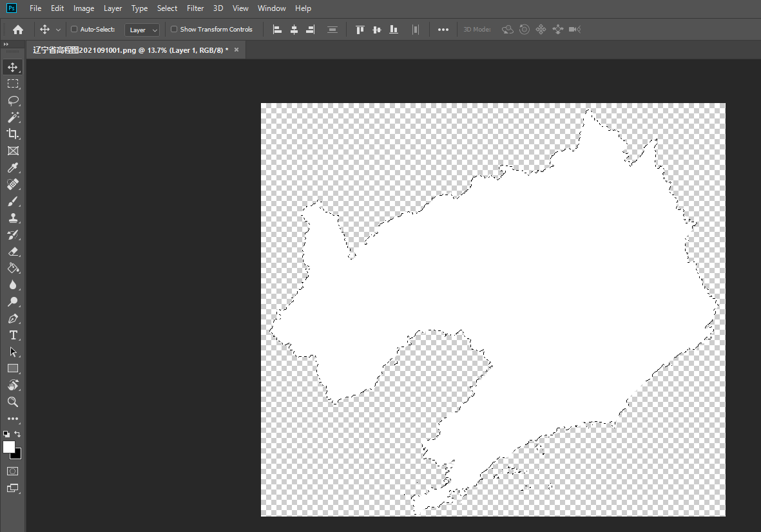Select the Zoom tool
This screenshot has height=532, width=761.
pos(13,402)
